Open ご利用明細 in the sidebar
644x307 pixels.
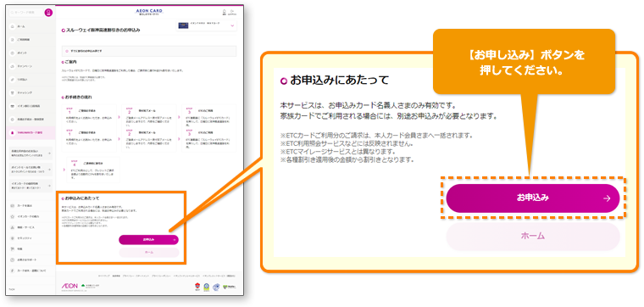click(31, 40)
